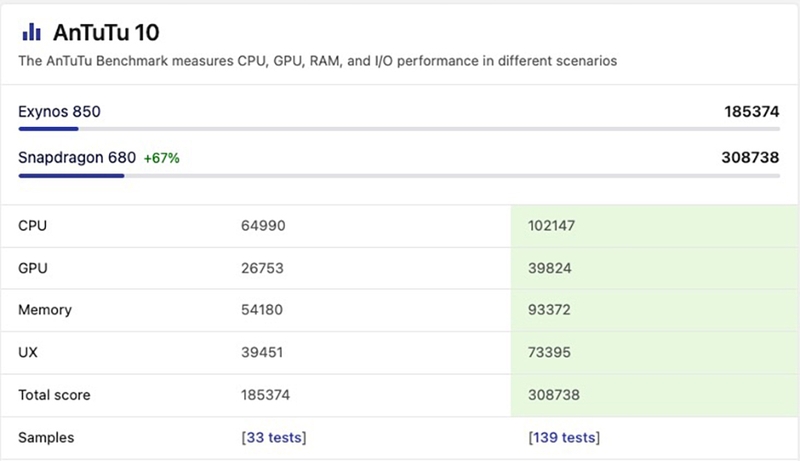The image size is (800, 461).
Task: Select the Samples row label
Action: 46,438
